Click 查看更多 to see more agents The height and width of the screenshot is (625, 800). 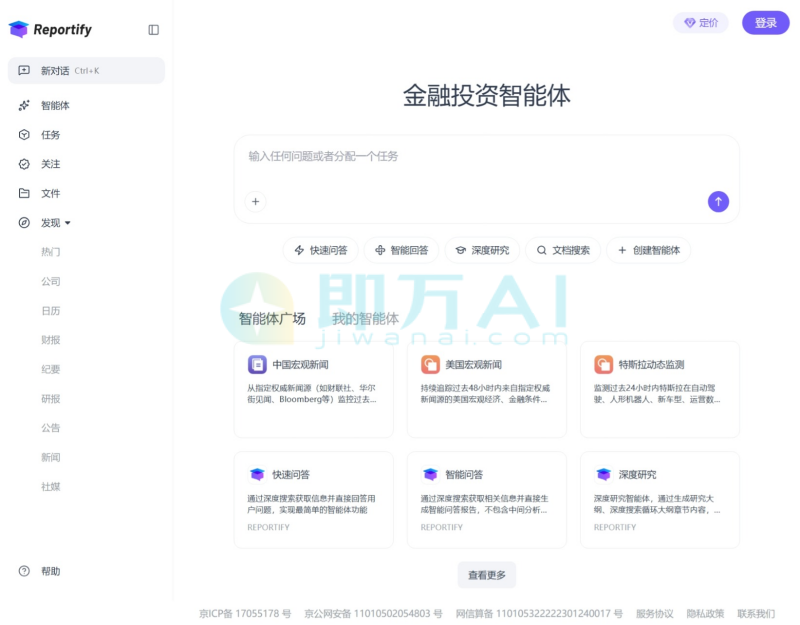(487, 575)
